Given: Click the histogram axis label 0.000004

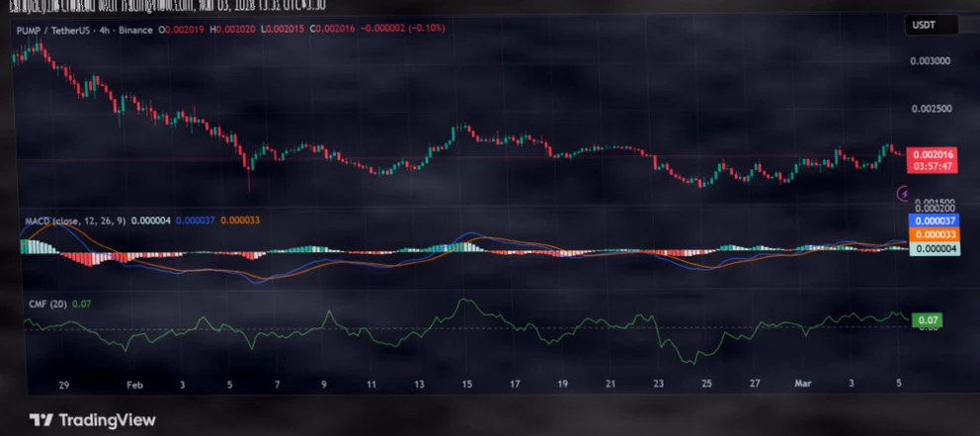Looking at the screenshot, I should [x=933, y=248].
